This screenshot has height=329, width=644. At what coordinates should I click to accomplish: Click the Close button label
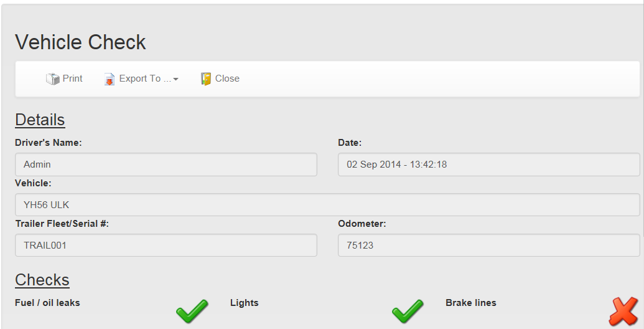point(227,79)
